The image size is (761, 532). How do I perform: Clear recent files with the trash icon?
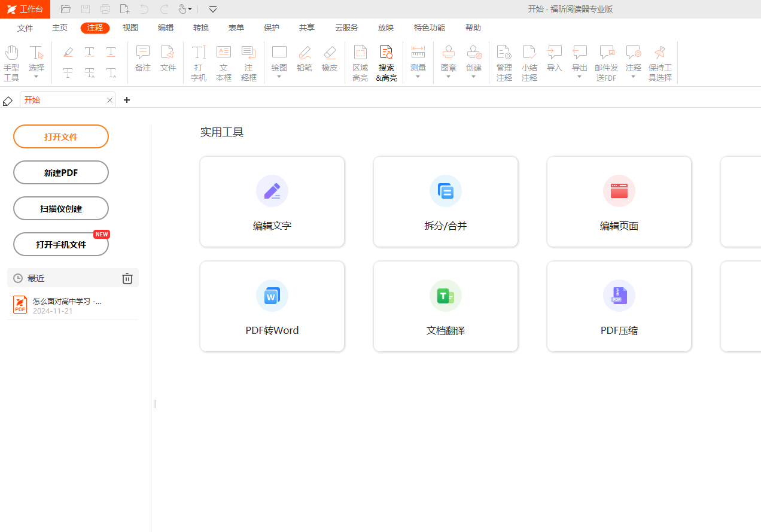point(127,278)
